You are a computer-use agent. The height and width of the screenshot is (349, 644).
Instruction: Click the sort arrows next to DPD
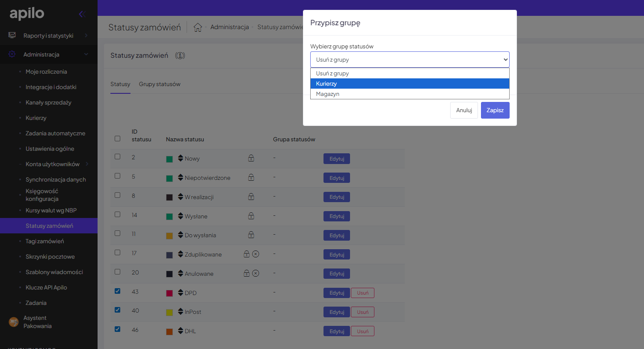pos(181,293)
